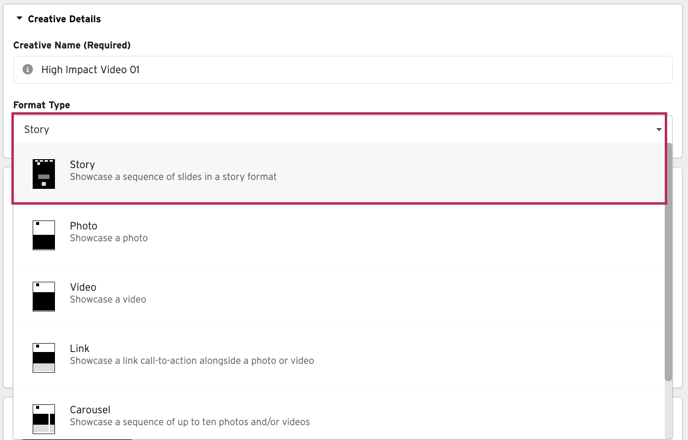Open the Format Type combo box showing Story
Screen dimensions: 688x440
tap(330, 130)
